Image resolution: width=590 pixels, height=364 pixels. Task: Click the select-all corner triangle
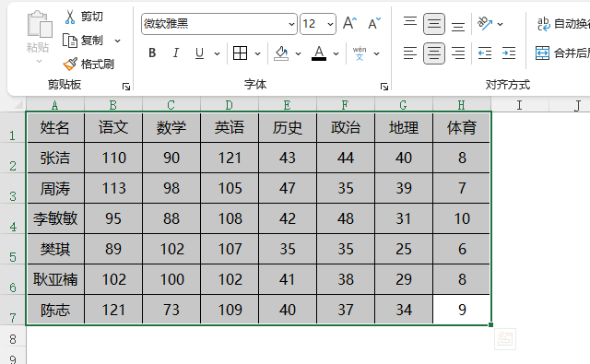[18, 104]
